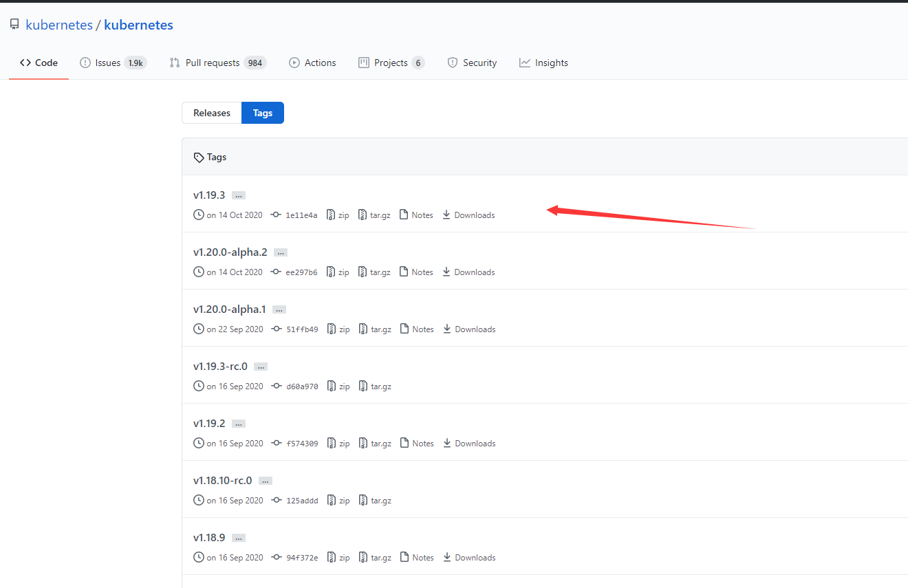Click the 1.9k issues counter badge
Image resolution: width=908 pixels, height=588 pixels.
tap(136, 63)
